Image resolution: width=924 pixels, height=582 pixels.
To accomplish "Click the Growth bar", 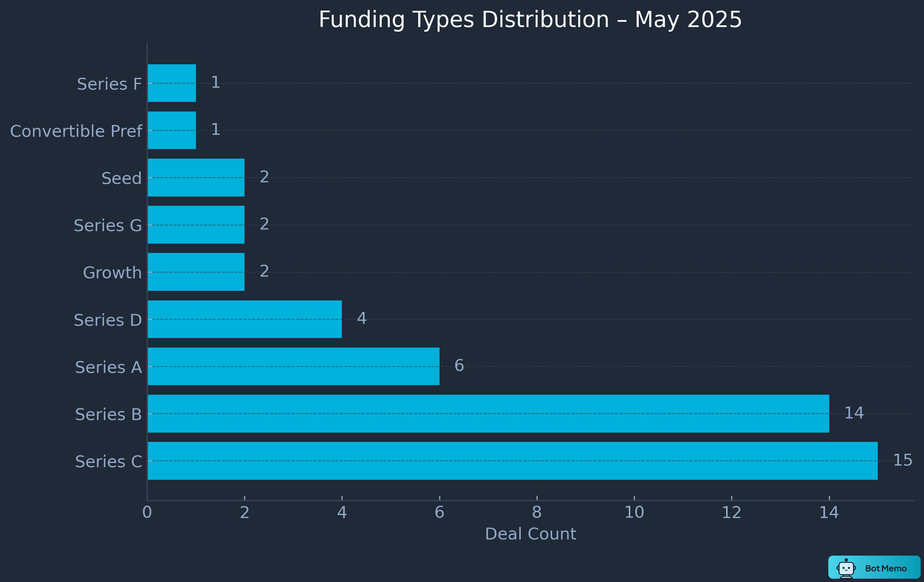I will pyautogui.click(x=196, y=272).
